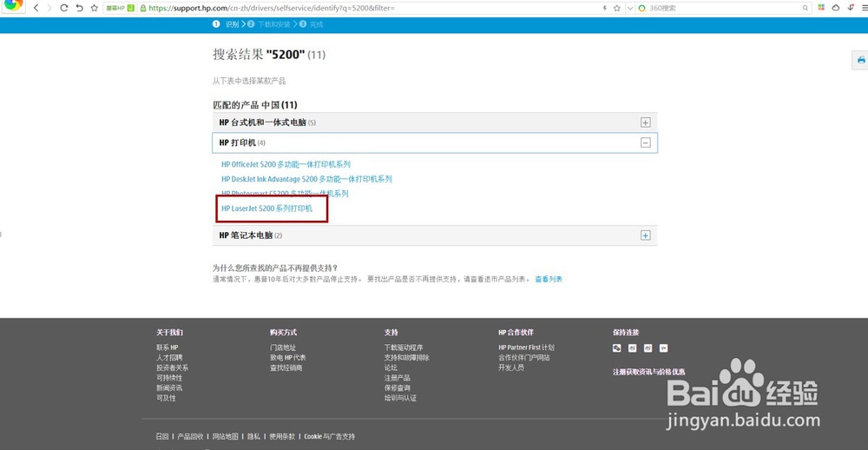
Task: Open the colorful grid extensions icon
Action: [821, 8]
